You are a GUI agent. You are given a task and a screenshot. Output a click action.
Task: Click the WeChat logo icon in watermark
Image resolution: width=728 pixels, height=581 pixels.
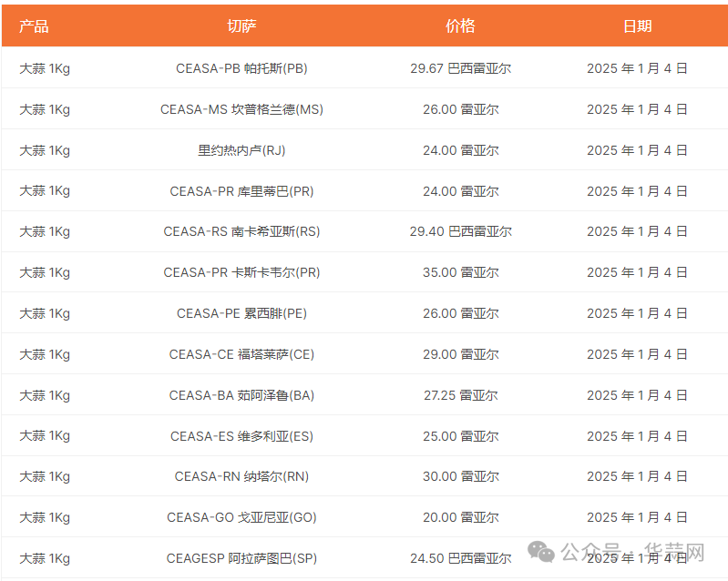point(541,552)
